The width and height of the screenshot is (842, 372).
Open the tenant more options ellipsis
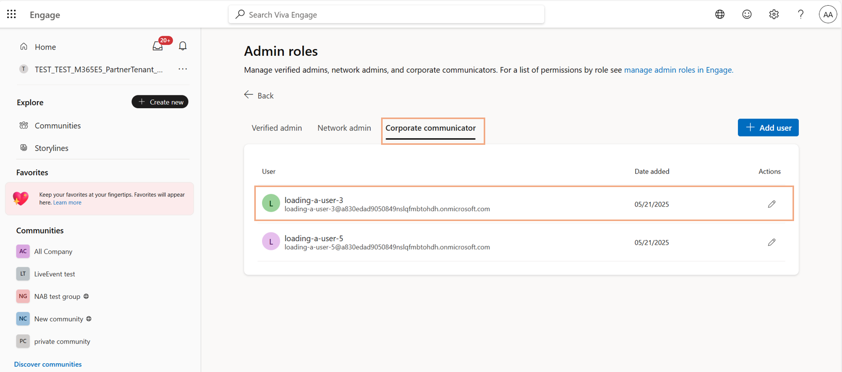[x=183, y=69]
